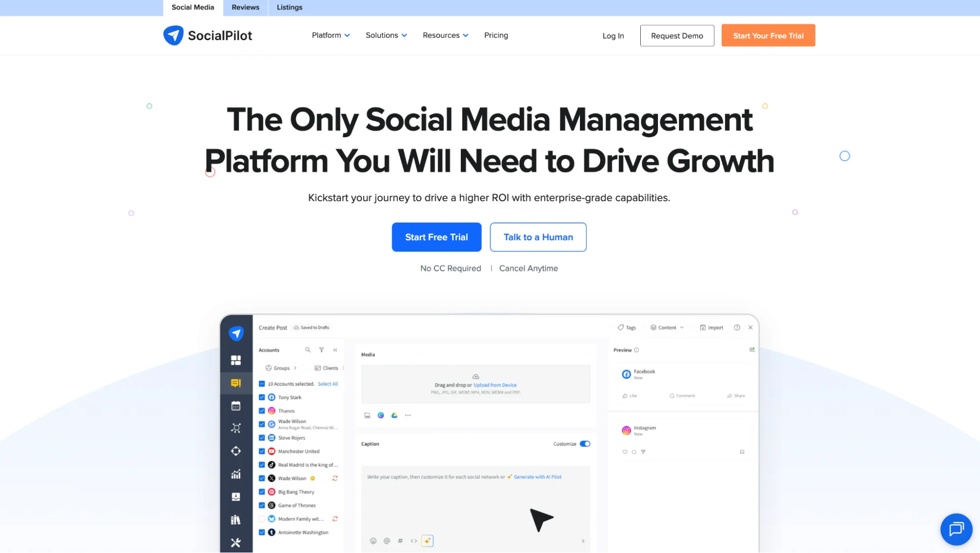The width and height of the screenshot is (980, 553).
Task: Disable the Customize toggle for caption
Action: [584, 443]
